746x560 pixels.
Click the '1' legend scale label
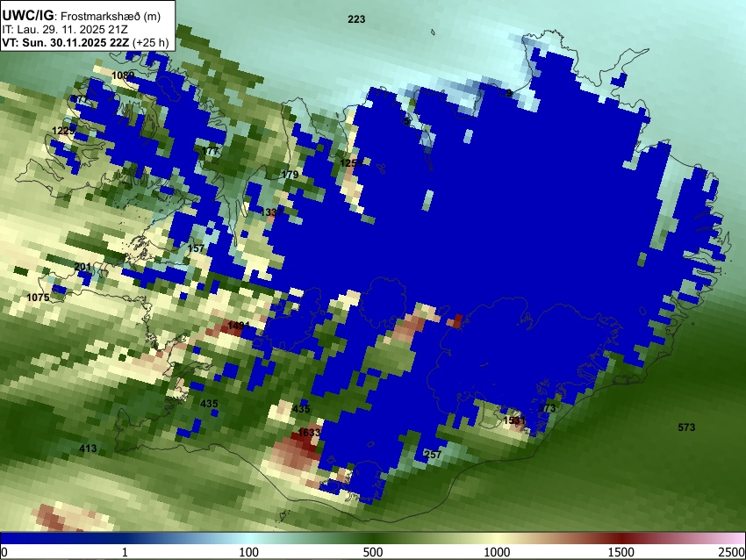125,552
